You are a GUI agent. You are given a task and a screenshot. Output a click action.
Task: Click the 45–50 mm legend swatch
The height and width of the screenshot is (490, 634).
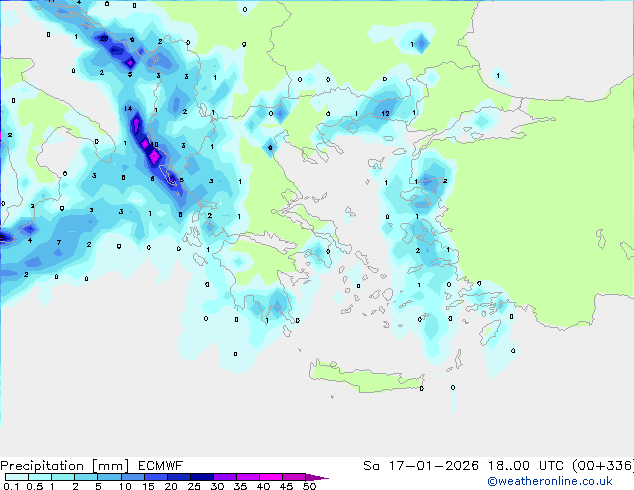[x=294, y=477]
